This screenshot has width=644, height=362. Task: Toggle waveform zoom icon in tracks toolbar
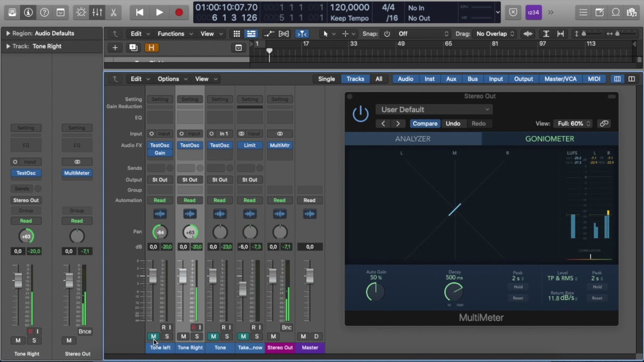coord(528,34)
